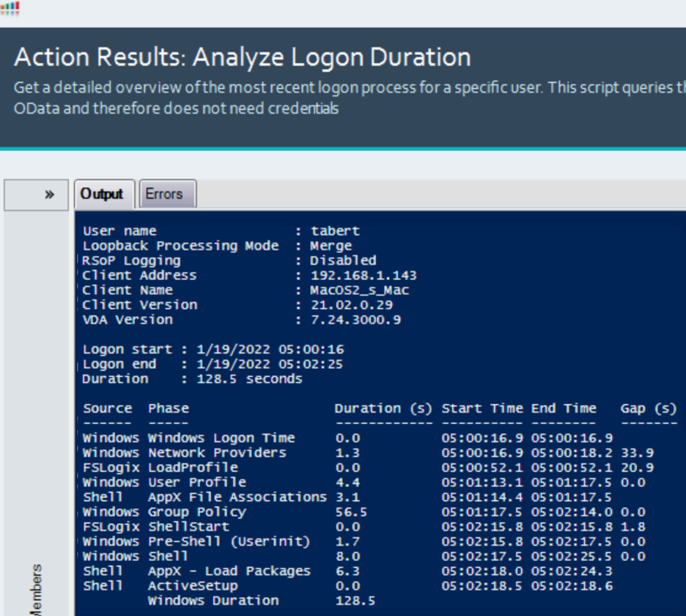The height and width of the screenshot is (616, 686).
Task: Select RSoP Logging value Disabled
Action: click(x=343, y=260)
